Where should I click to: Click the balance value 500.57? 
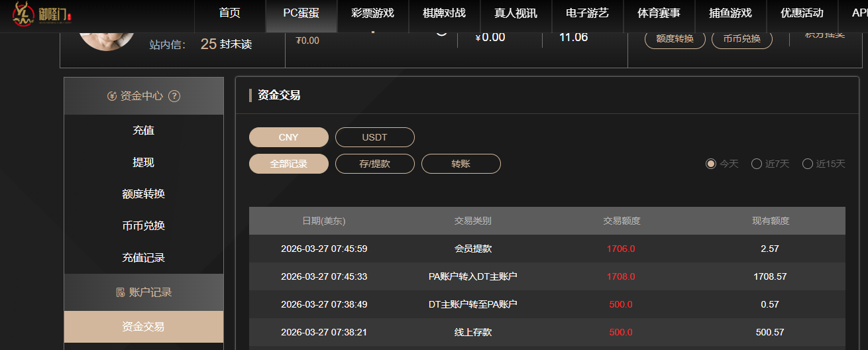pos(770,333)
